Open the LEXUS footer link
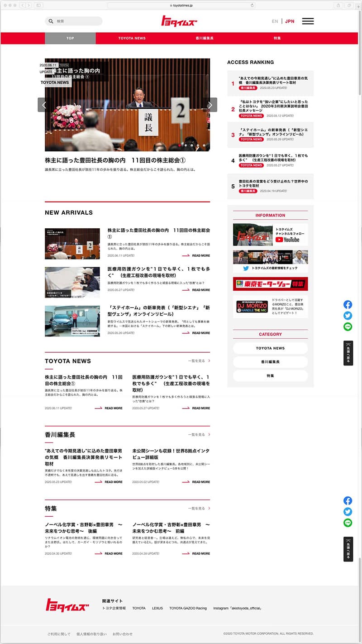The height and width of the screenshot is (644, 362). tap(157, 608)
